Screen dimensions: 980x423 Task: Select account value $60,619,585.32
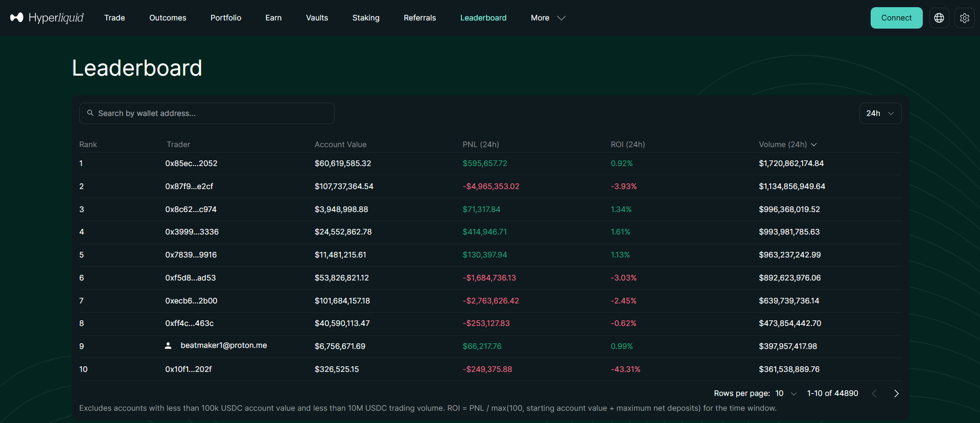point(343,163)
